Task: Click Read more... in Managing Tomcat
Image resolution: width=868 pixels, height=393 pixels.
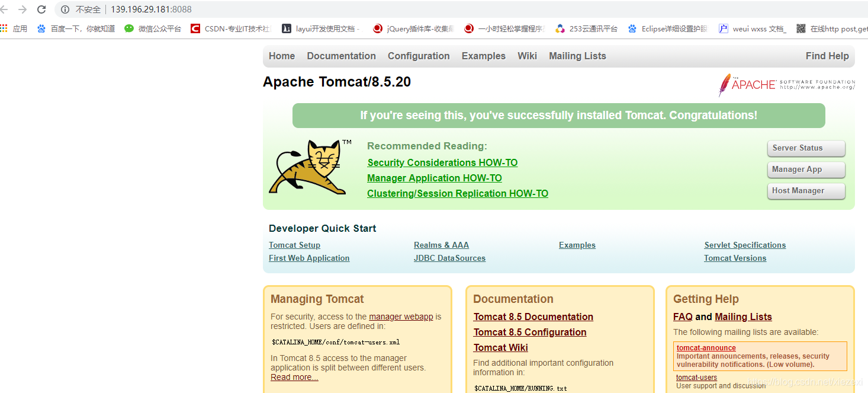Action: click(x=294, y=377)
